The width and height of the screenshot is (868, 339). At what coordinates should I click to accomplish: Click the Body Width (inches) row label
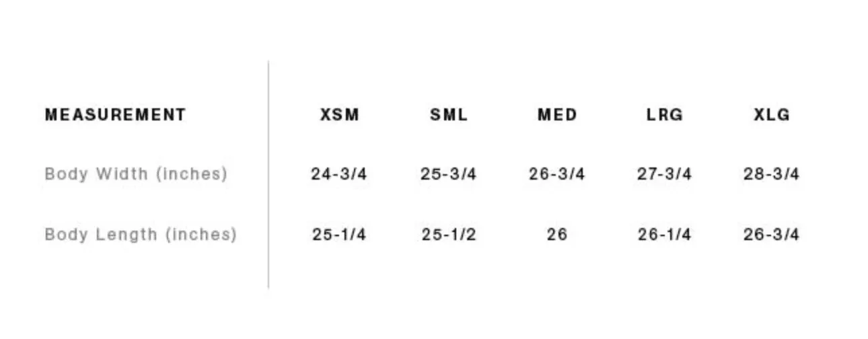[136, 174]
